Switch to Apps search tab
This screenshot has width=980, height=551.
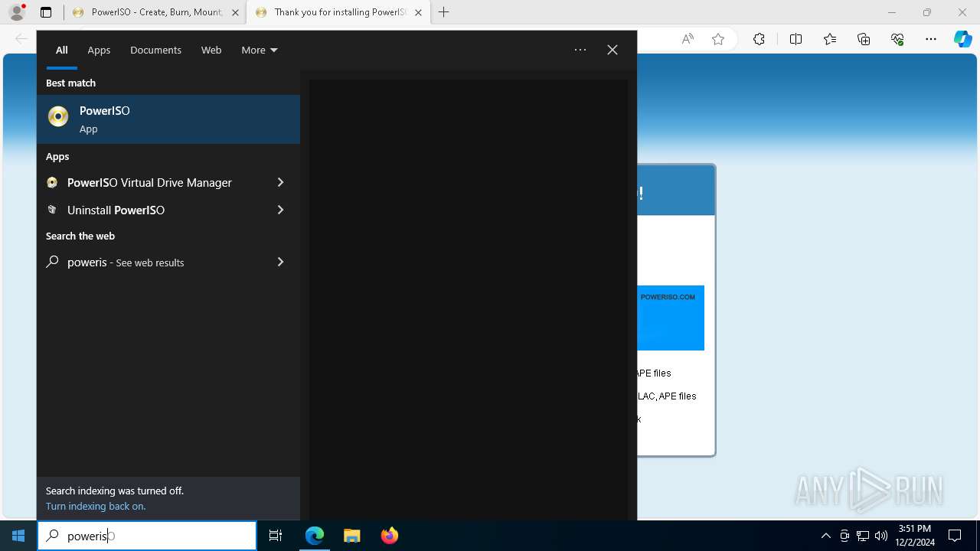[x=99, y=50]
